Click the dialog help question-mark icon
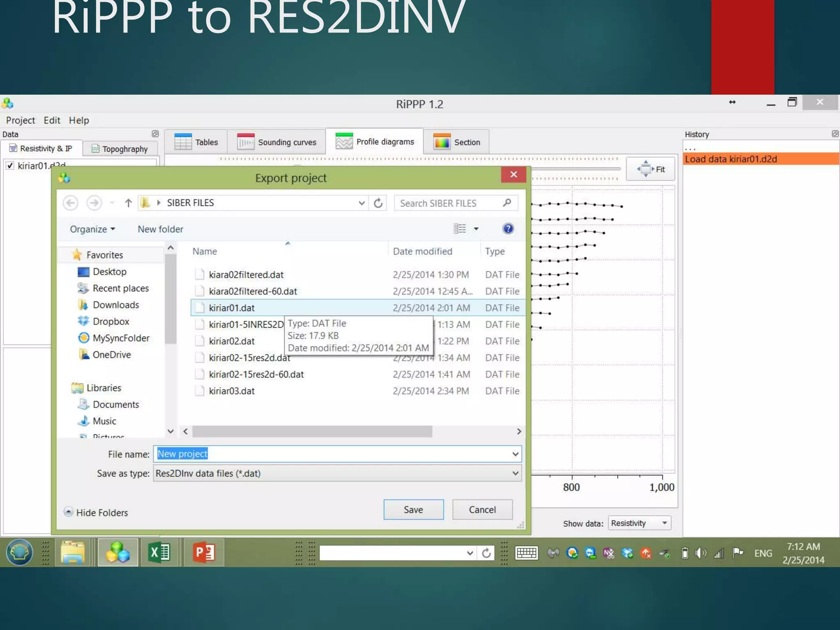Image resolution: width=840 pixels, height=630 pixels. 508,228
